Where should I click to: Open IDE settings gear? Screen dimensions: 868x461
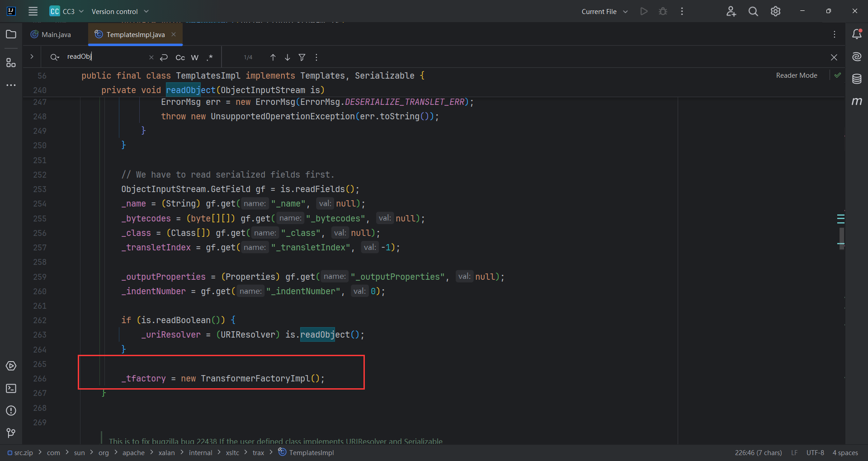775,11
